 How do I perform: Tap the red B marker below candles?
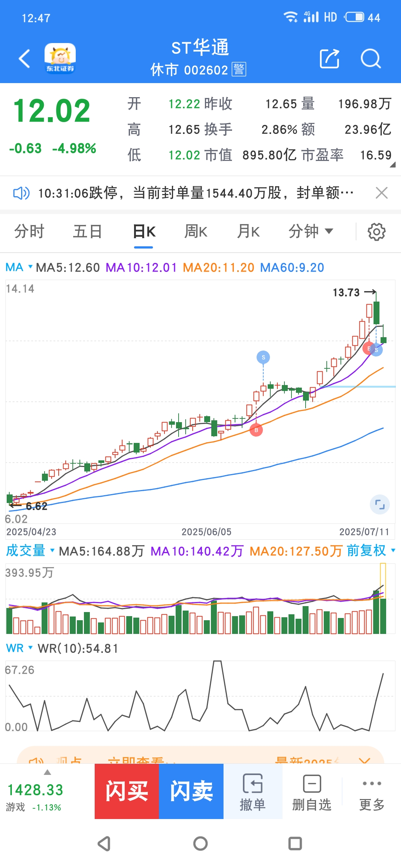coord(256,430)
